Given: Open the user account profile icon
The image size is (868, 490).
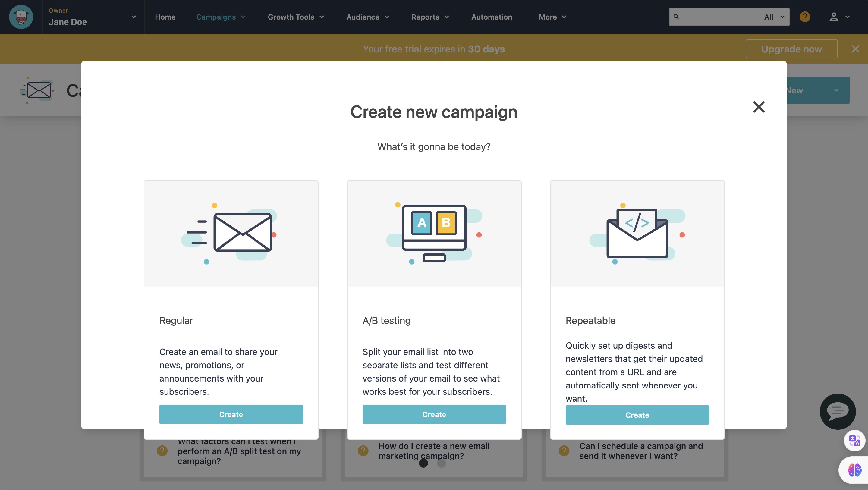Looking at the screenshot, I should 834,17.
